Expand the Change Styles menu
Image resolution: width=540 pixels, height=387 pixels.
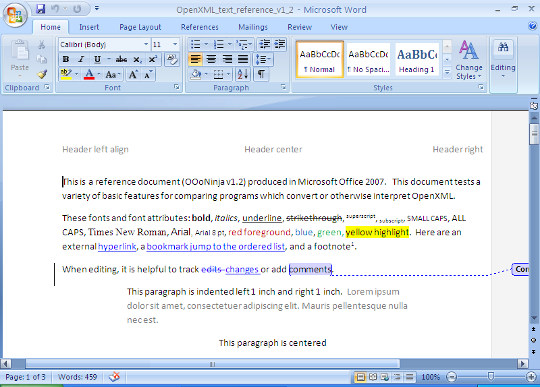point(468,60)
